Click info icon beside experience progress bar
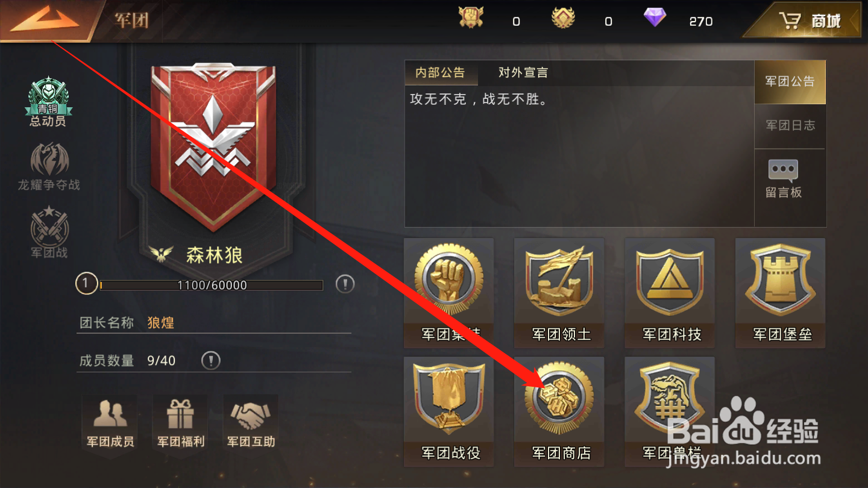The width and height of the screenshot is (868, 488). click(x=345, y=284)
